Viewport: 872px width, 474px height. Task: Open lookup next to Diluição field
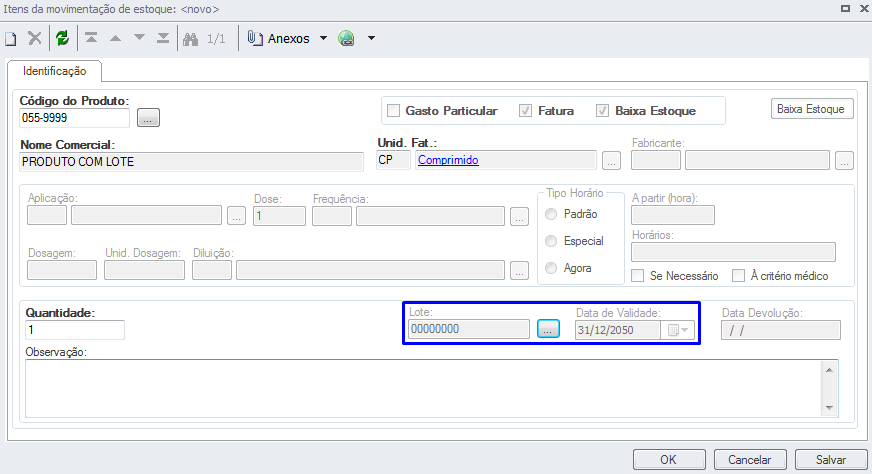(x=519, y=270)
